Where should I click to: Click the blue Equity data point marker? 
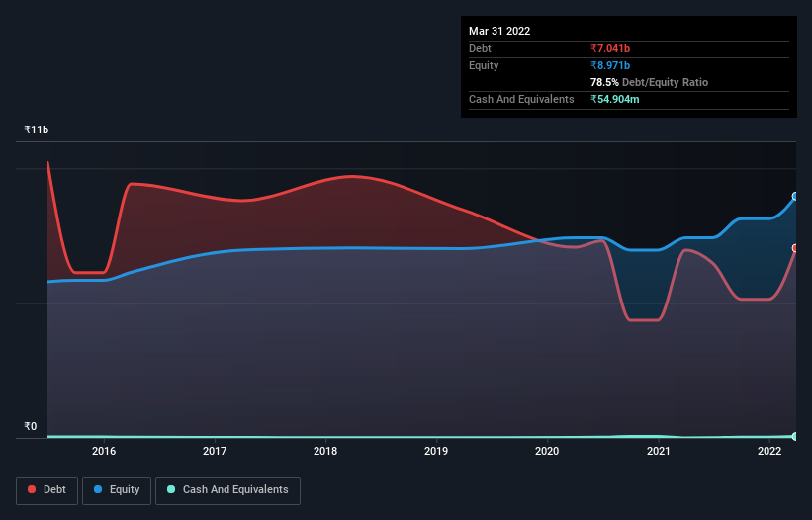pos(795,196)
